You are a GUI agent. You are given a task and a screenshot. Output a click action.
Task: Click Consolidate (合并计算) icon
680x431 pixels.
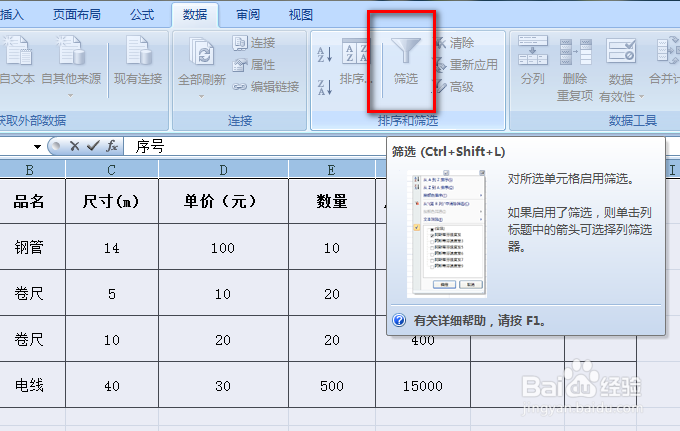click(x=668, y=51)
